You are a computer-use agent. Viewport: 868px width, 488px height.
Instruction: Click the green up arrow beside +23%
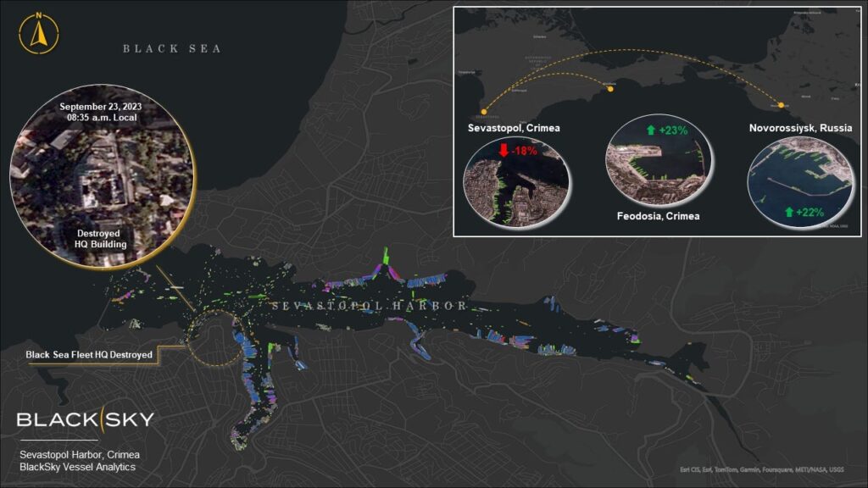coord(651,130)
